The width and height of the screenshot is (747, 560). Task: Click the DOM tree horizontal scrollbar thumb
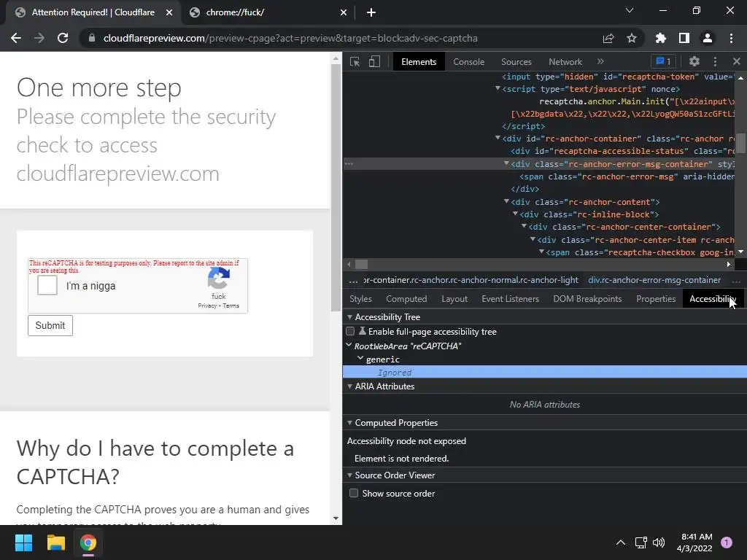[362, 264]
